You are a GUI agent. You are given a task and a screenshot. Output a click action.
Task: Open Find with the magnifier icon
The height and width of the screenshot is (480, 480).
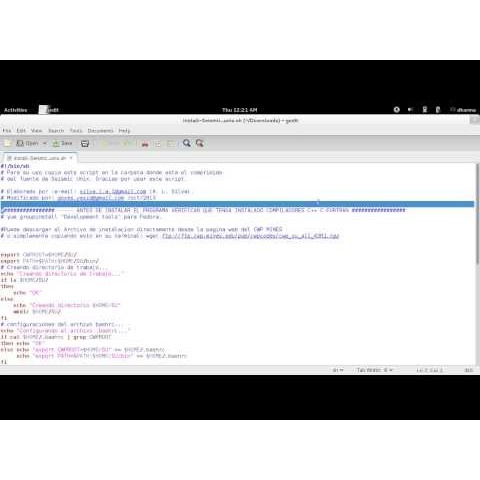(187, 143)
